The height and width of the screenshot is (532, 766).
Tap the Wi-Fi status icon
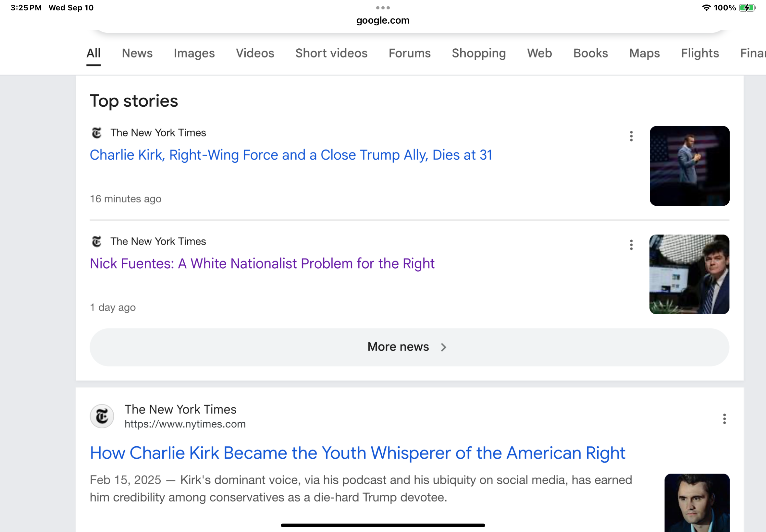click(x=706, y=8)
